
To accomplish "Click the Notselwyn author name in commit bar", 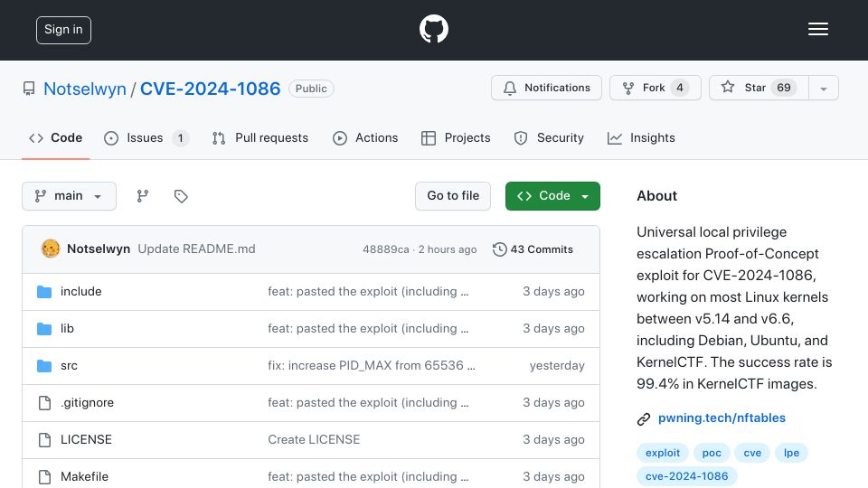I will (x=99, y=249).
